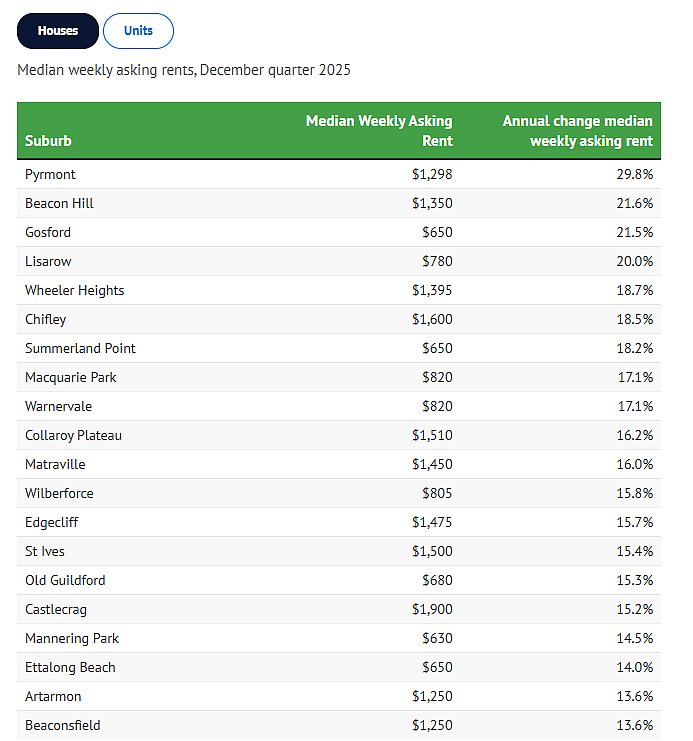Viewport: 693px width, 741px height.
Task: Click Collaroy Plateau's 16.2% annual change
Action: [x=635, y=435]
